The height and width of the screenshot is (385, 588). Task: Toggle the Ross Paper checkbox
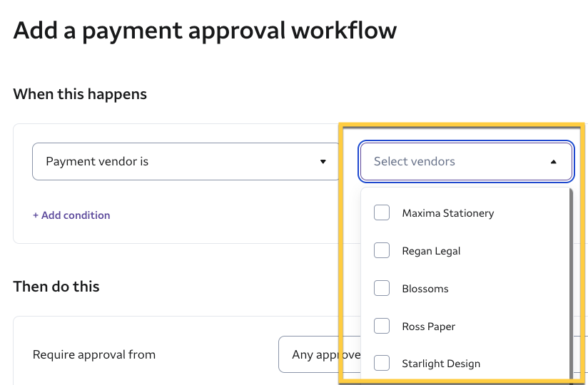pos(382,327)
